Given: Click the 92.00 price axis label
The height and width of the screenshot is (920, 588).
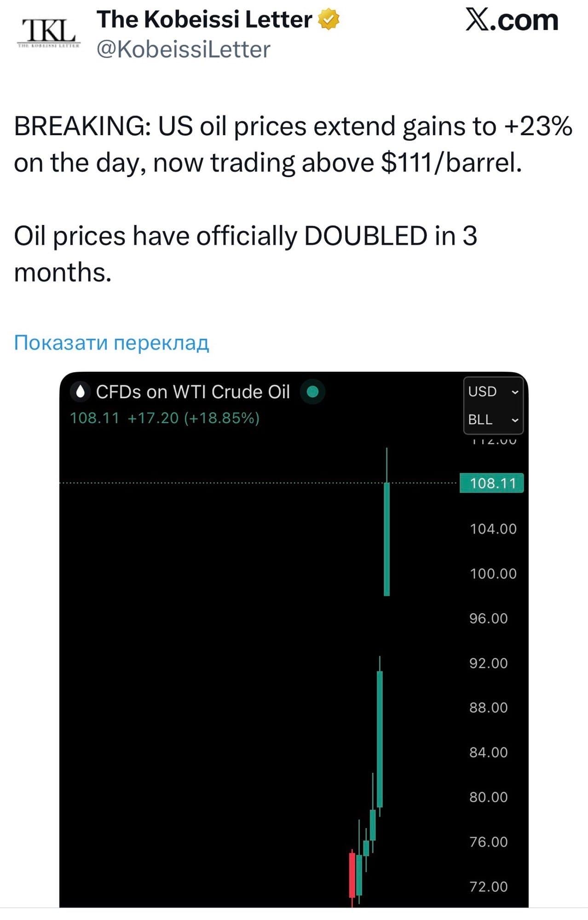Looking at the screenshot, I should pyautogui.click(x=488, y=663).
